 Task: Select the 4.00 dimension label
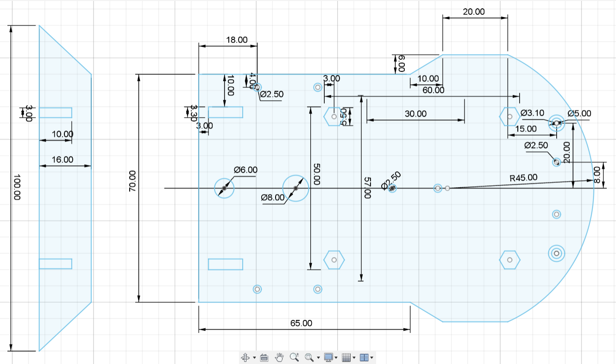point(252,81)
